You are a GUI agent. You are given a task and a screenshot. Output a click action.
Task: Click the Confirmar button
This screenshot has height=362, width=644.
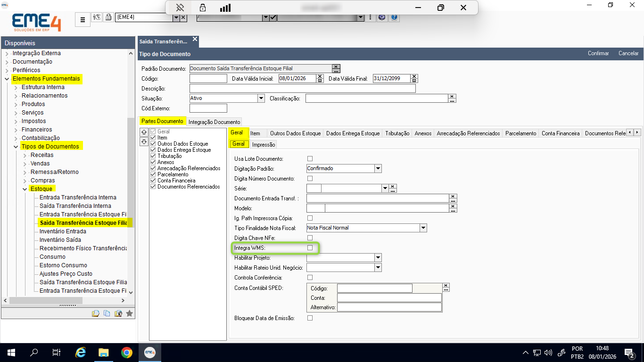pos(598,53)
